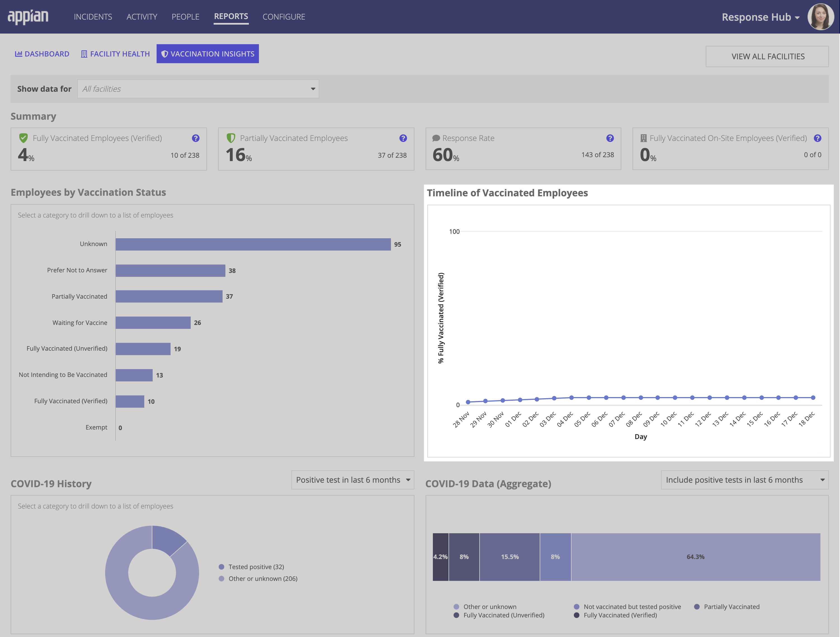Viewport: 840px width, 637px height.
Task: Expand the Response Hub site menu
Action: 761,17
